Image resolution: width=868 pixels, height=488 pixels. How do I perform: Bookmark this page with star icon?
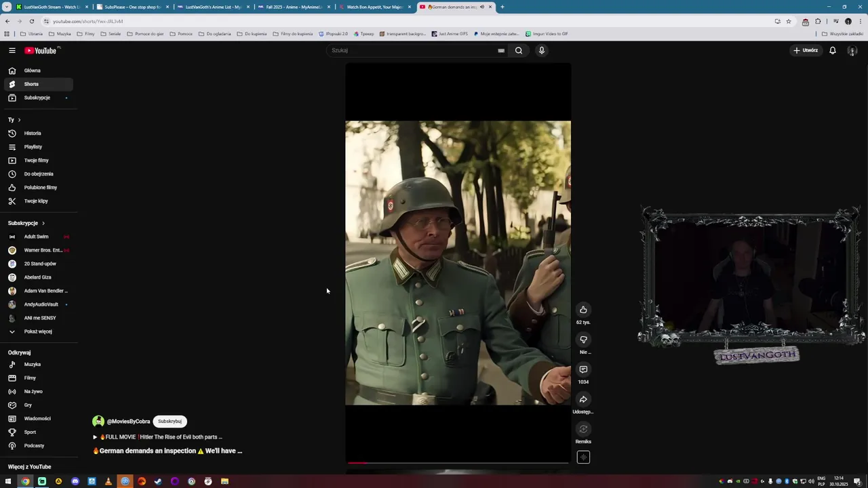pos(788,21)
